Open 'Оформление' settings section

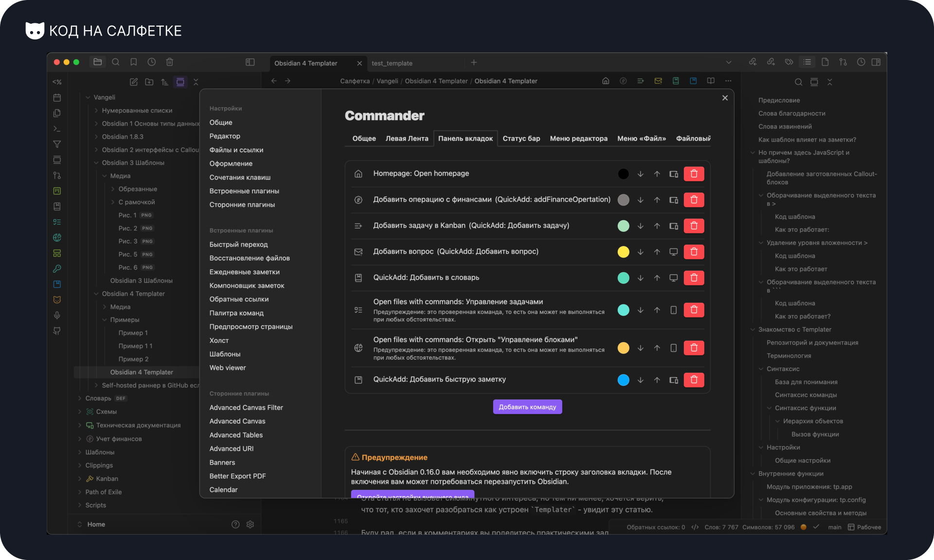click(x=231, y=163)
